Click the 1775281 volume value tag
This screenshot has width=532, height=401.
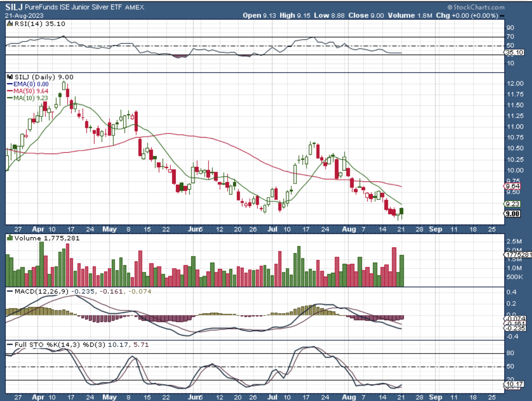pyautogui.click(x=518, y=255)
